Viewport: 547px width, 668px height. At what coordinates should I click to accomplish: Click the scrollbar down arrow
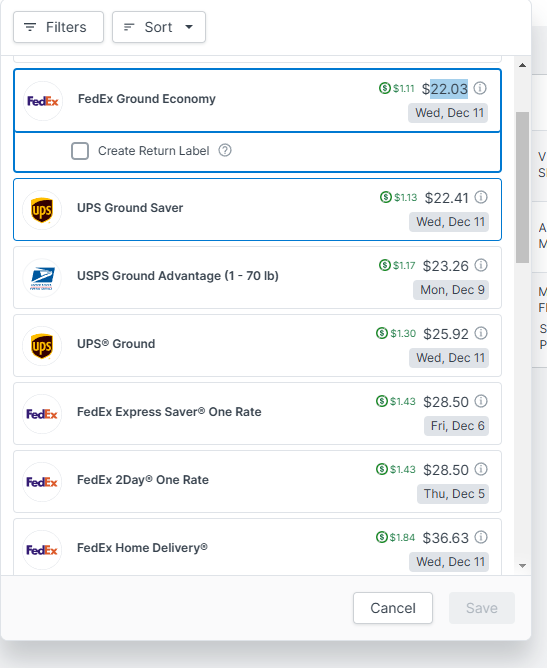click(x=523, y=566)
